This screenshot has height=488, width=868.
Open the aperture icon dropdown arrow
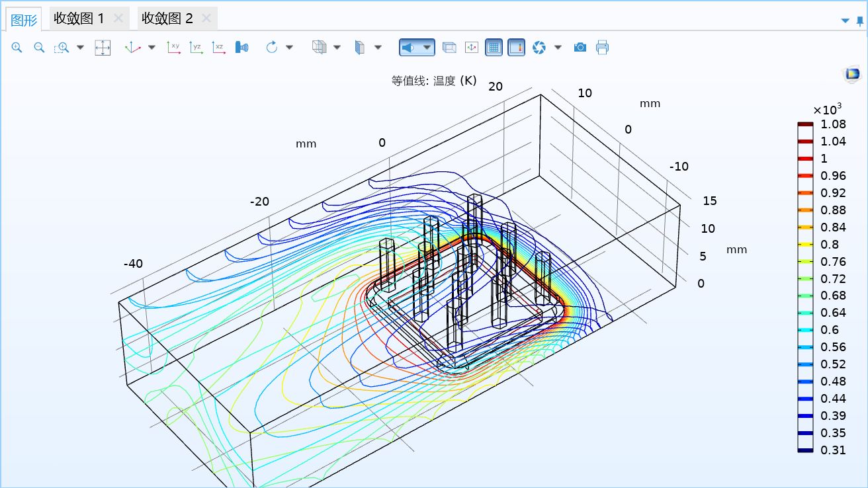point(558,48)
